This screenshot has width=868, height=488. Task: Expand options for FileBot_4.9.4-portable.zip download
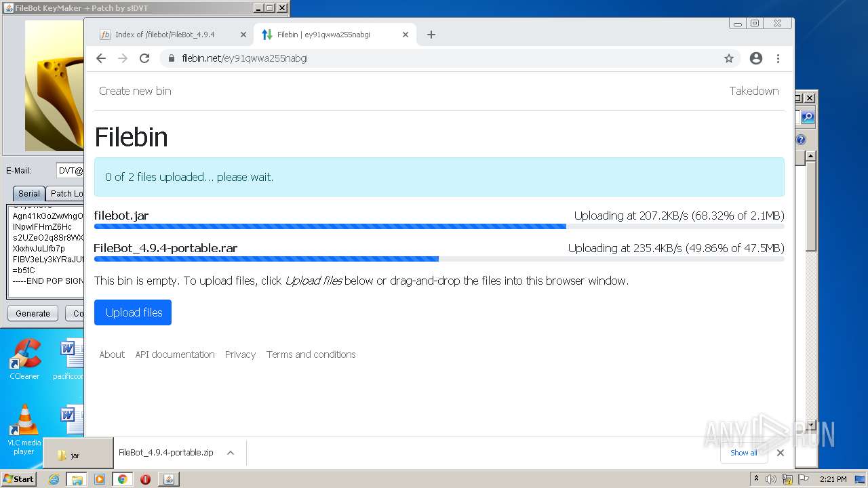click(x=231, y=453)
